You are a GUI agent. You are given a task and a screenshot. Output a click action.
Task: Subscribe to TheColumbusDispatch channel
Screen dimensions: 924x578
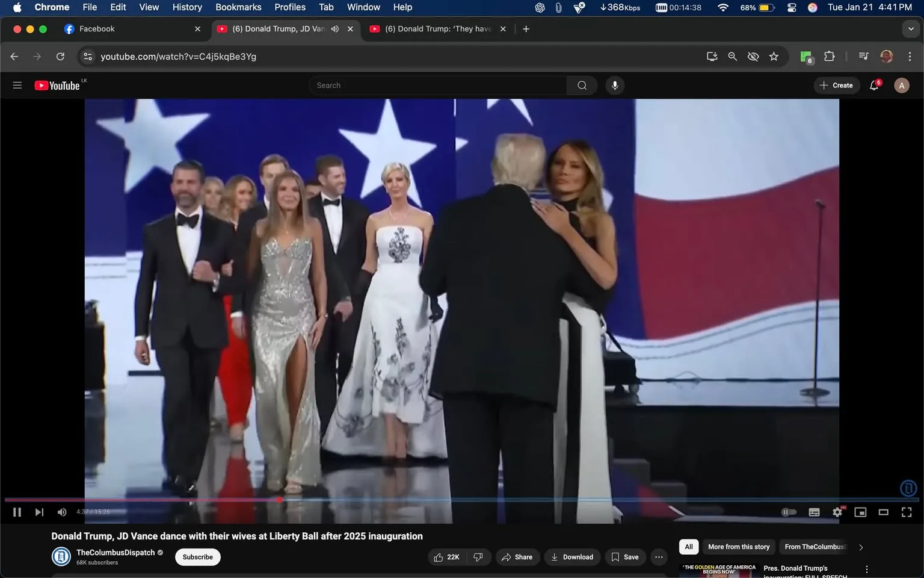coord(197,557)
